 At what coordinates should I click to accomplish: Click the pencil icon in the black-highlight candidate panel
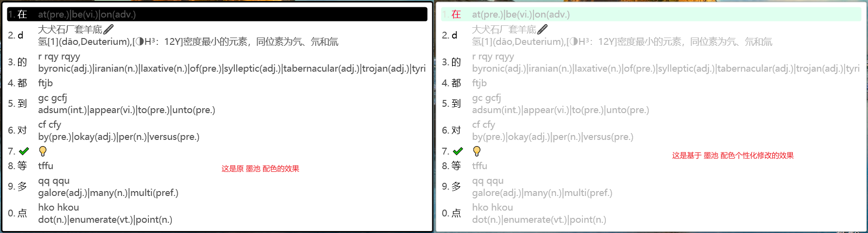[x=108, y=29]
